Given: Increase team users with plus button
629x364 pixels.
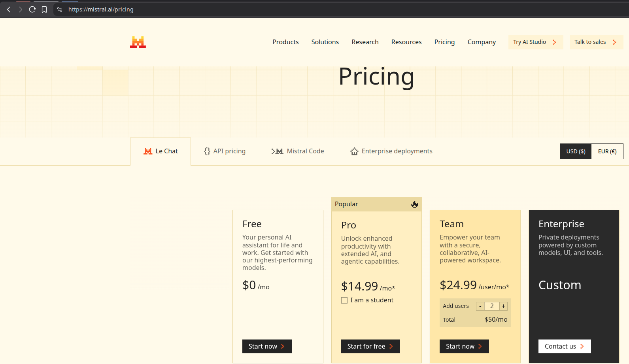Looking at the screenshot, I should coord(503,306).
